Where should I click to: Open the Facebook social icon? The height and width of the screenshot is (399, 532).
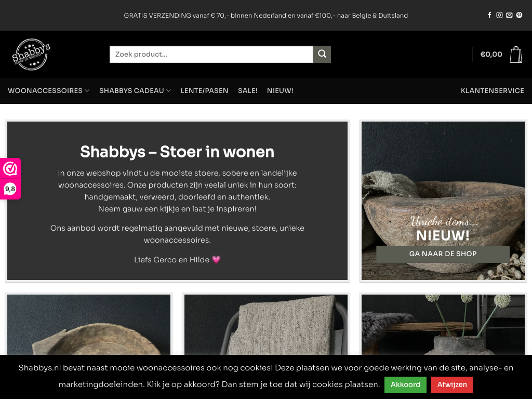coord(489,15)
